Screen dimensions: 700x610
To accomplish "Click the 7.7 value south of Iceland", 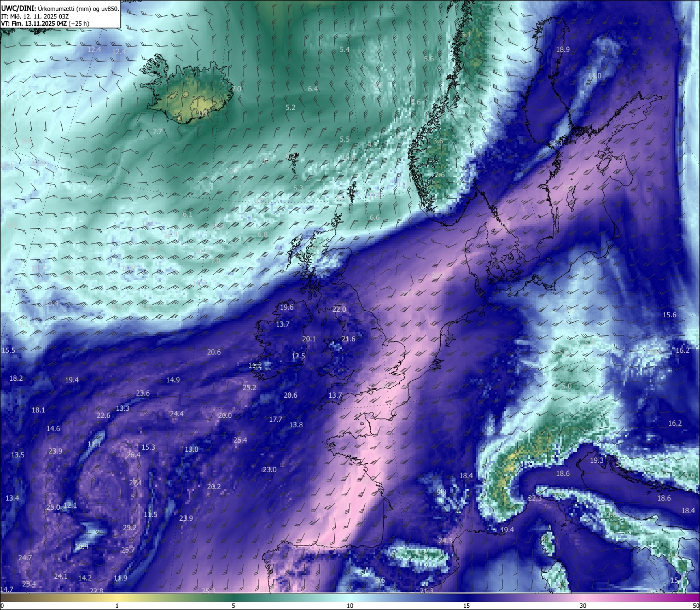I will [157, 131].
